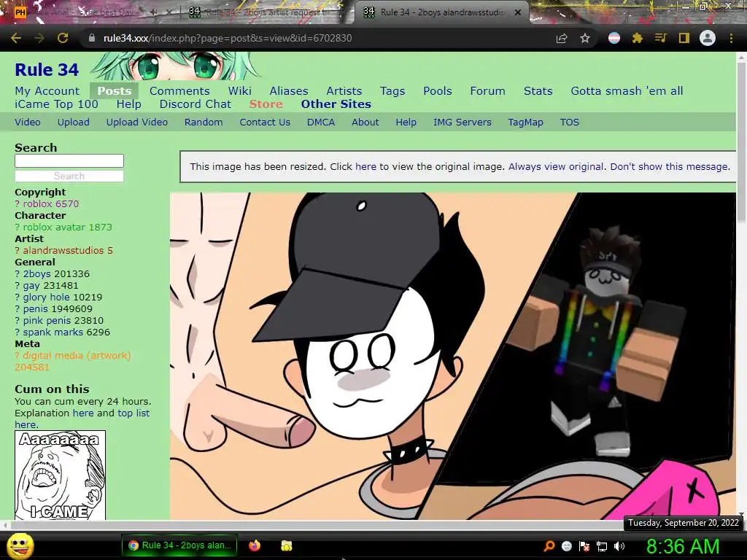Open the network tray icon
Screen dimensions: 747x560
[602, 546]
